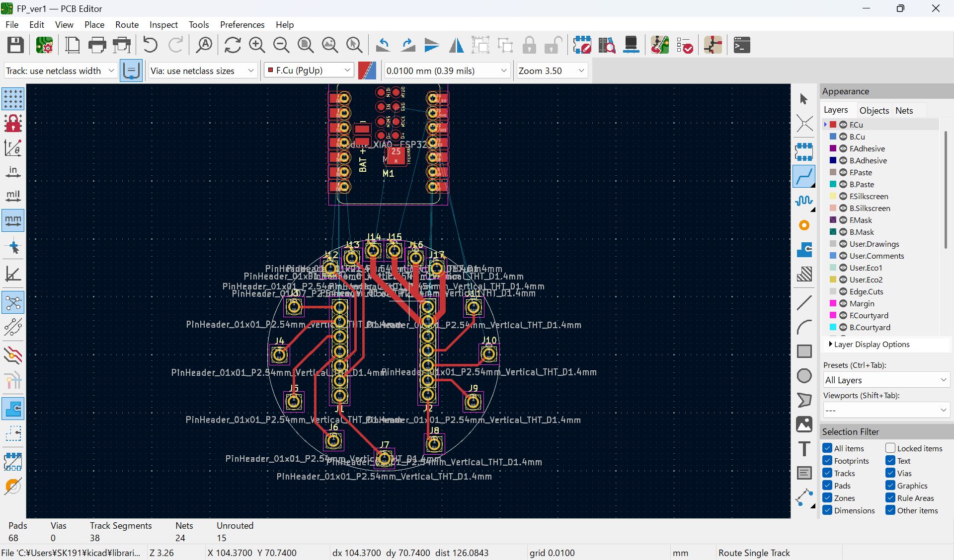Click the Find icon
The width and height of the screenshot is (954, 560).
tap(204, 45)
